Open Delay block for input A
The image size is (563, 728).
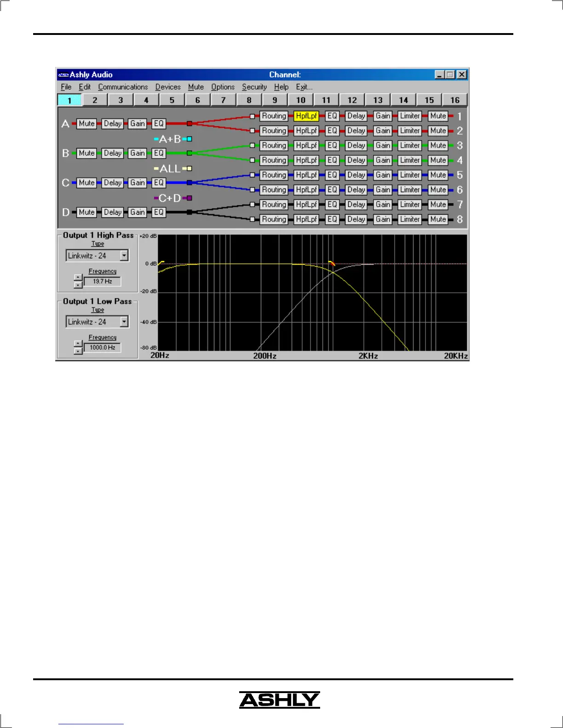tap(113, 124)
